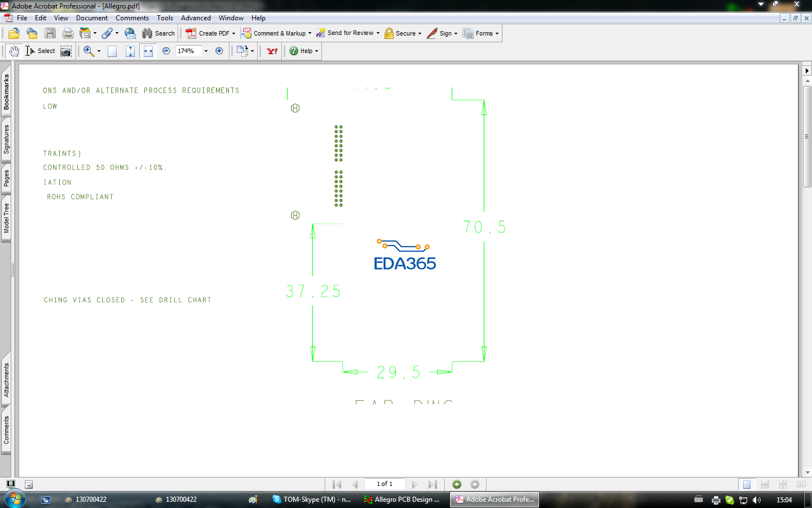Viewport: 812px width, 508px height.
Task: Open the Document menu
Action: (92, 18)
